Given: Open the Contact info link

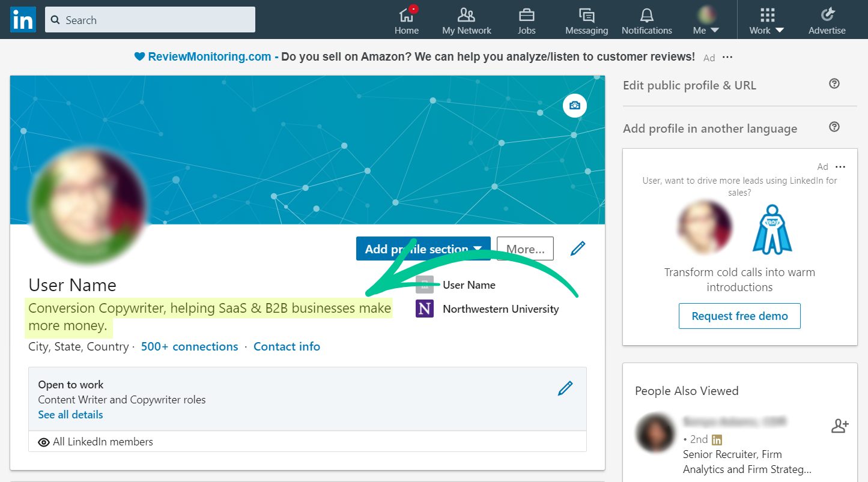Looking at the screenshot, I should tap(287, 347).
